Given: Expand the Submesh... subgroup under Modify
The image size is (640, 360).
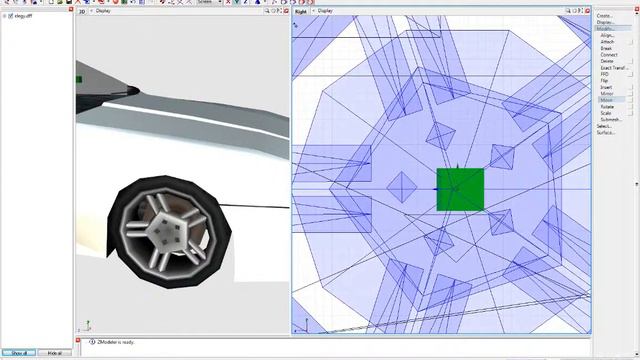Looking at the screenshot, I should (611, 120).
